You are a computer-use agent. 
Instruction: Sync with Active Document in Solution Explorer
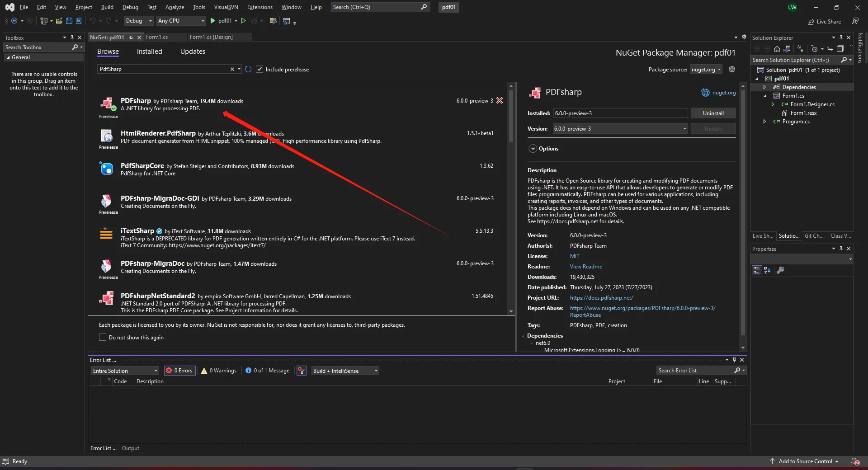(x=830, y=49)
